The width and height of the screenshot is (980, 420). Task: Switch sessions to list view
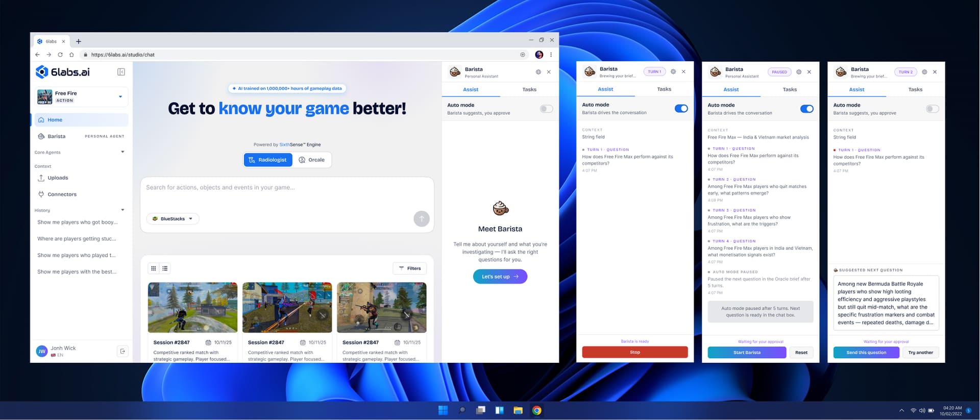pos(165,268)
